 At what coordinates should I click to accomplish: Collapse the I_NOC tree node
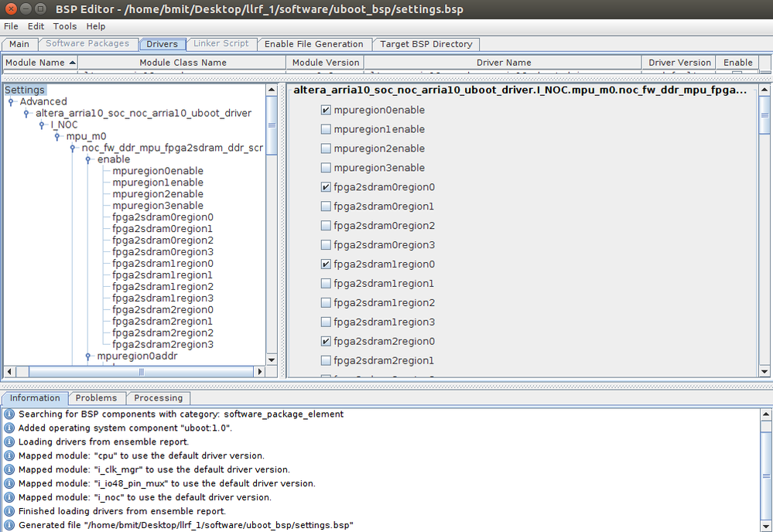[42, 125]
